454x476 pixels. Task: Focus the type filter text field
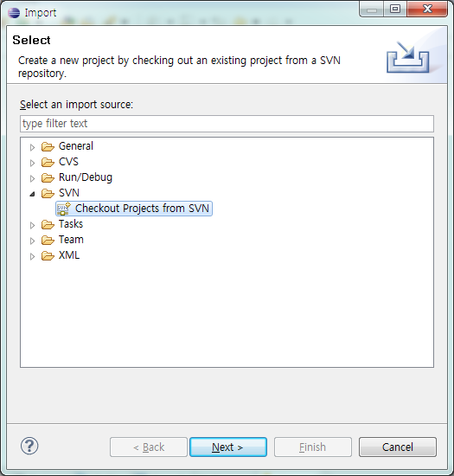[227, 124]
